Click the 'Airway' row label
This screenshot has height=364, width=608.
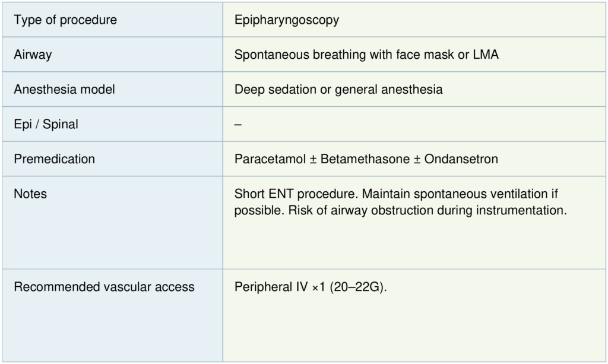click(x=33, y=55)
